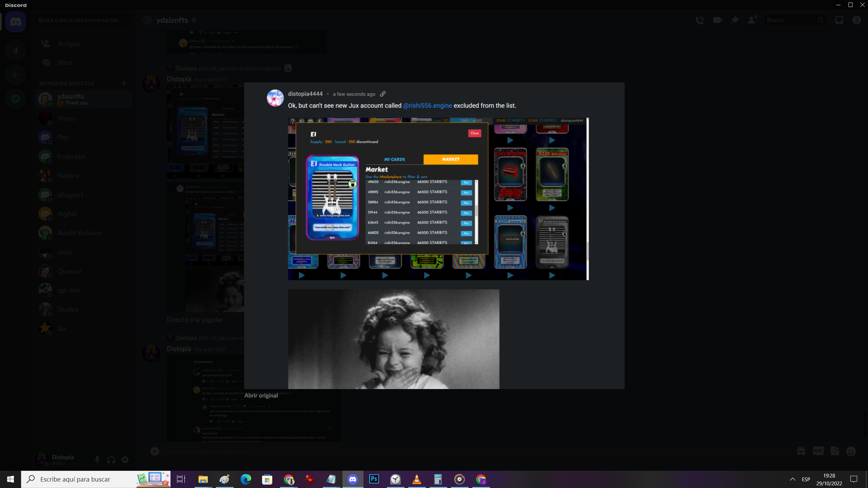Click Distopía's 18:57 message avatar
The width and height of the screenshot is (868, 488).
[x=151, y=84]
